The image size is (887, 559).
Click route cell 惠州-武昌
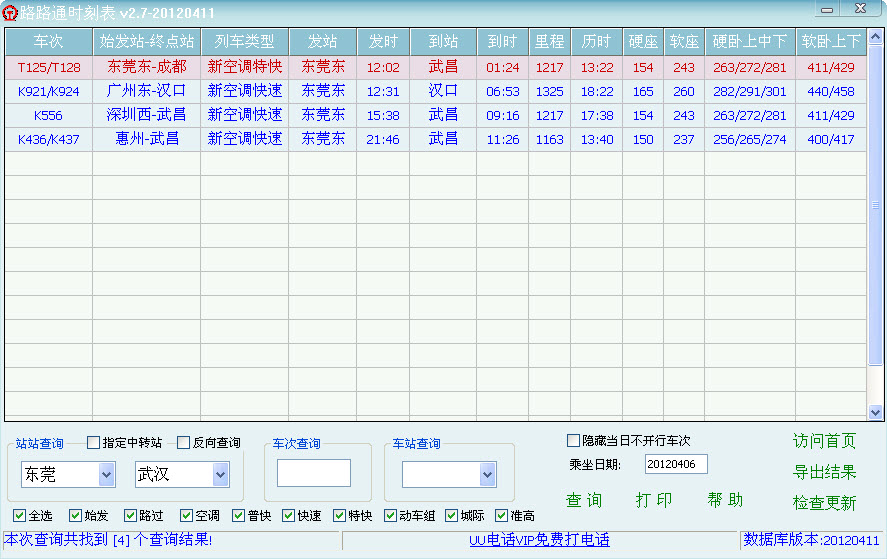point(147,139)
